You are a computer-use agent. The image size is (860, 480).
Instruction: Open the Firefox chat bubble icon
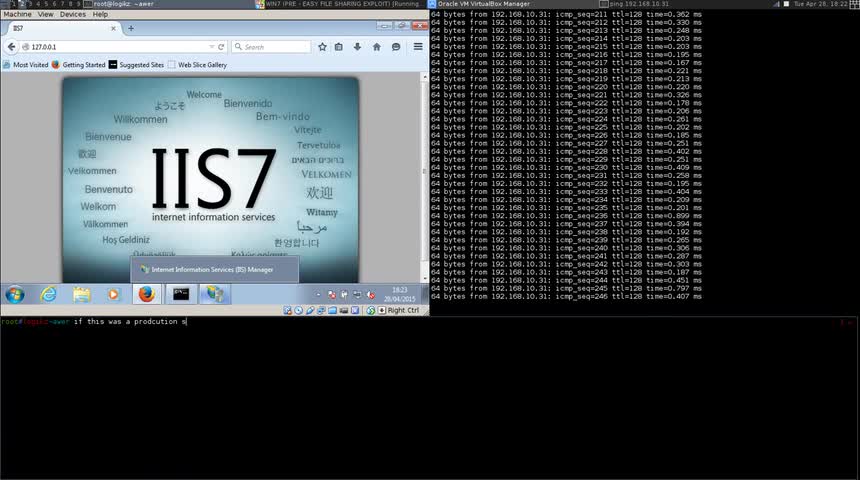[395, 47]
